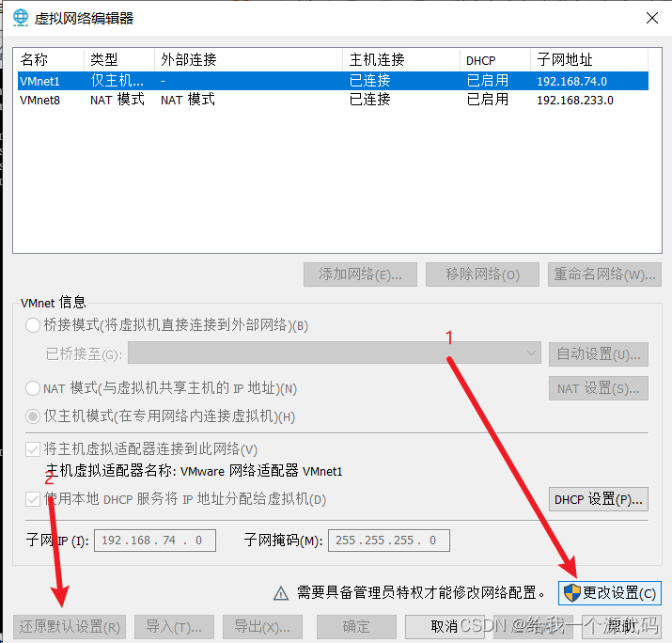Click VMnet1 已连接 host connection cell

(370, 81)
